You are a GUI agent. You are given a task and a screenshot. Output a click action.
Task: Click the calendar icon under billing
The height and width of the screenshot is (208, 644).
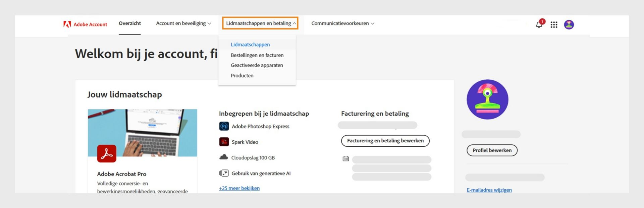tap(345, 159)
